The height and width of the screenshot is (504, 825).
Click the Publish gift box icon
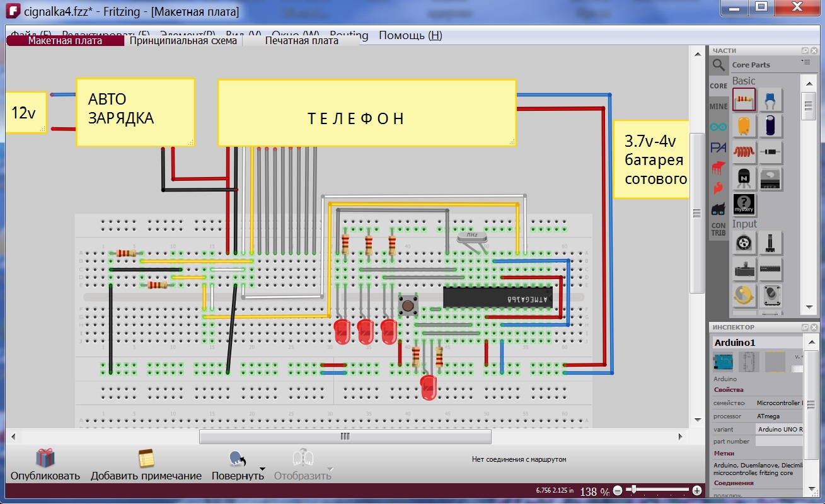(x=45, y=458)
